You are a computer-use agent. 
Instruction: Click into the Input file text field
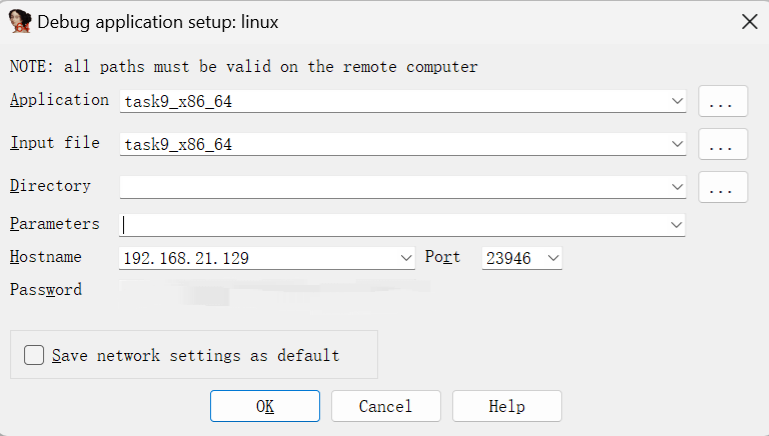[390, 144]
